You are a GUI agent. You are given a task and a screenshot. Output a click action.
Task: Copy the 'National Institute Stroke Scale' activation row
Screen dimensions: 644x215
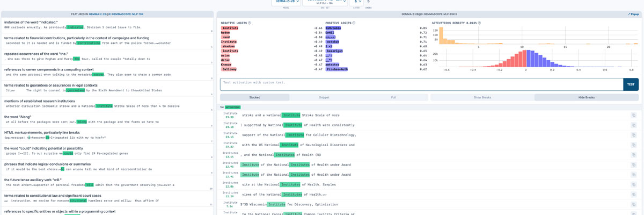point(633,115)
